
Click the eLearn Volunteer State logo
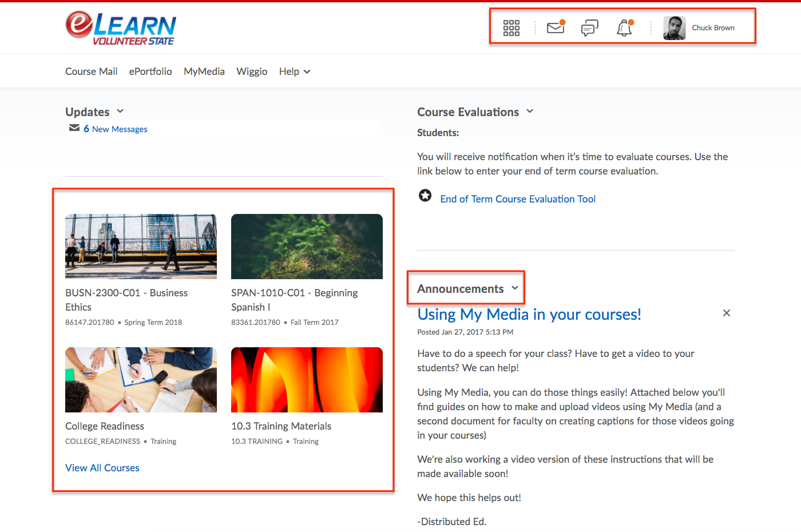pos(121,28)
